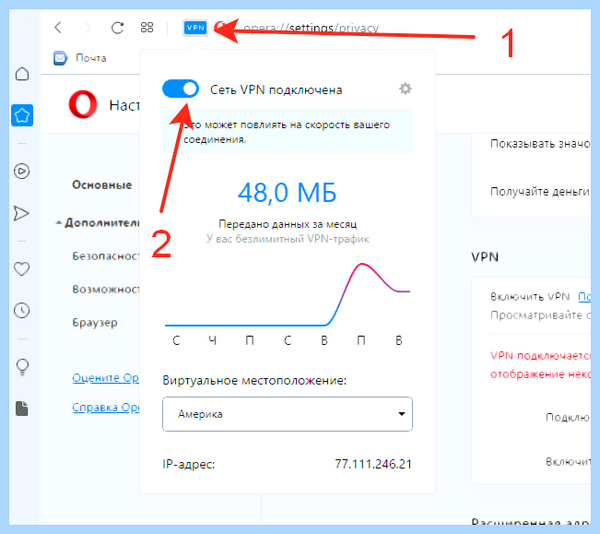Open VPN settings gear icon

(x=405, y=89)
